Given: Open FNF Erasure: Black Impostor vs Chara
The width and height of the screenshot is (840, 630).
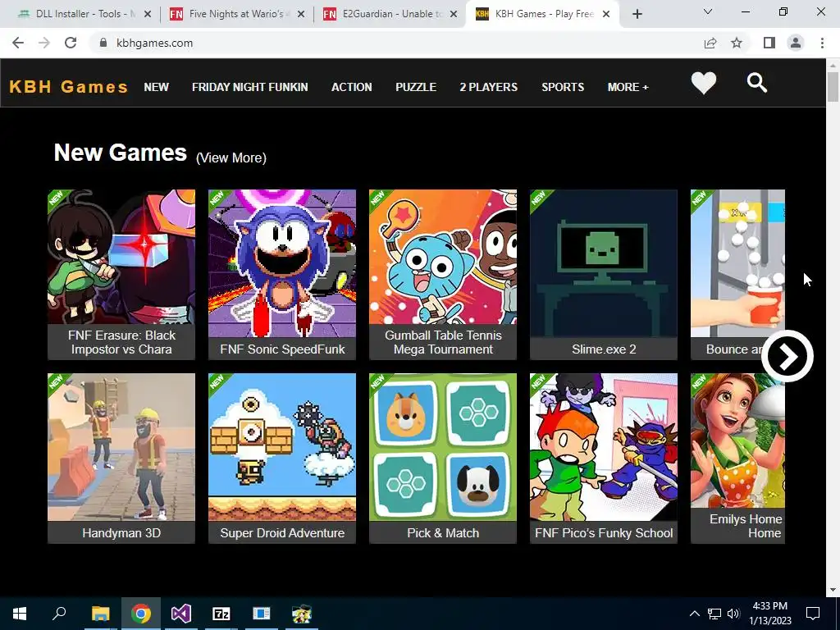Looking at the screenshot, I should (x=121, y=274).
